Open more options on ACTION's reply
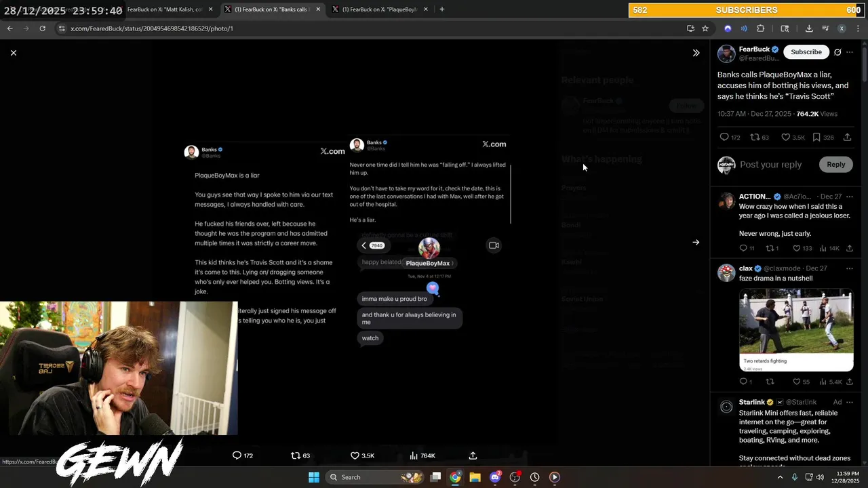The height and width of the screenshot is (488, 868). pyautogui.click(x=849, y=197)
